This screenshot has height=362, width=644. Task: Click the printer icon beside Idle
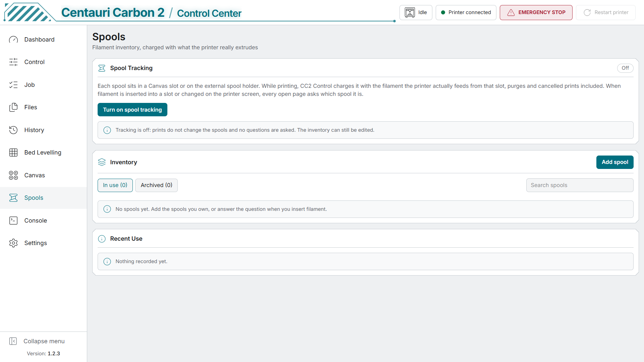point(410,12)
